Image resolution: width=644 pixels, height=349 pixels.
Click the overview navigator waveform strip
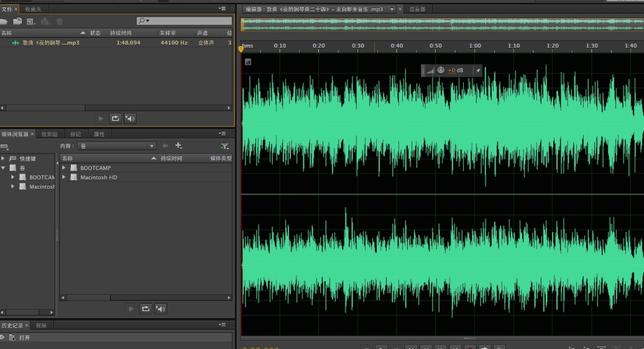click(443, 25)
